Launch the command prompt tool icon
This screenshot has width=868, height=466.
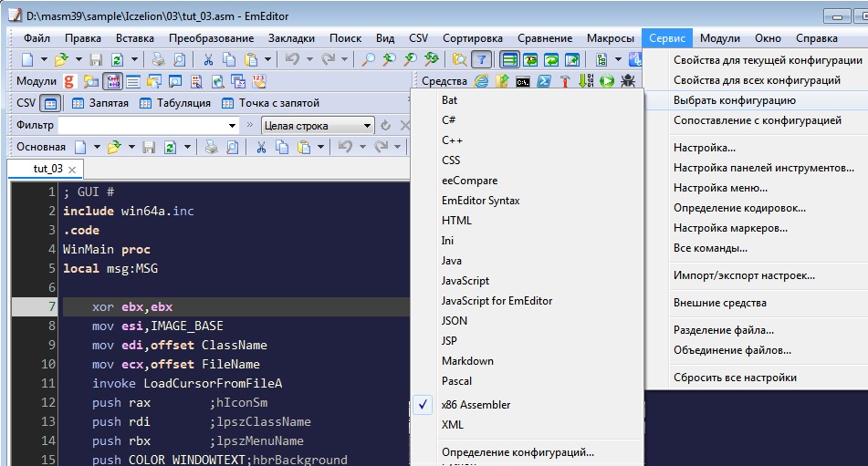[x=523, y=81]
